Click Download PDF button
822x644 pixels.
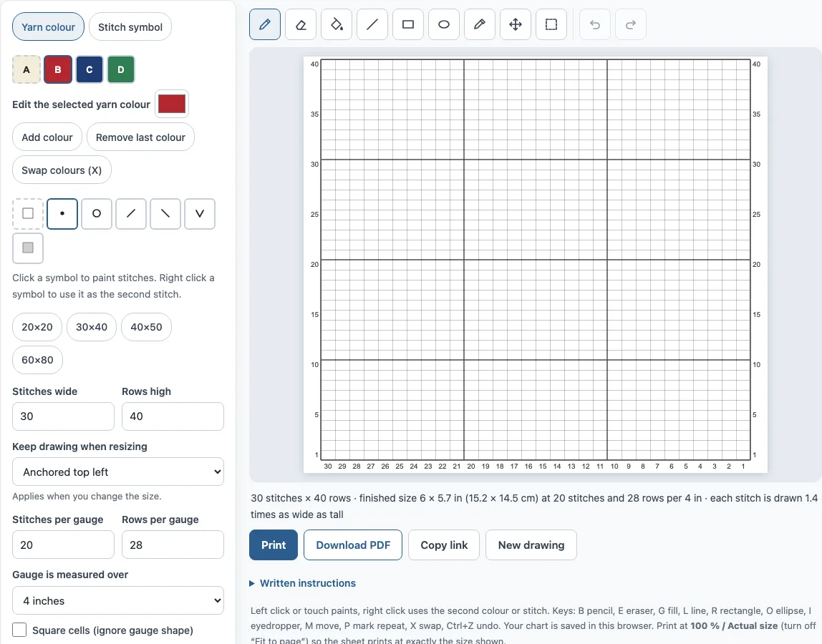[x=353, y=545]
